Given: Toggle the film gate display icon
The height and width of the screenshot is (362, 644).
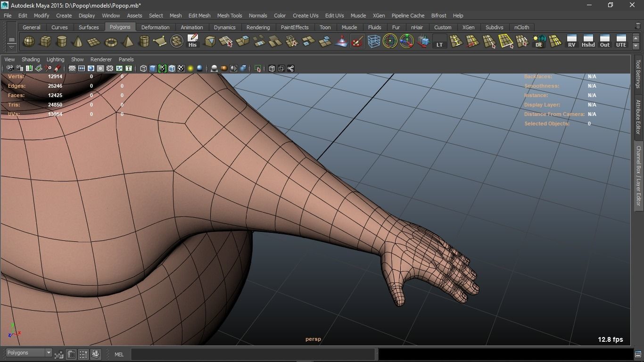Looking at the screenshot, I should (x=82, y=68).
